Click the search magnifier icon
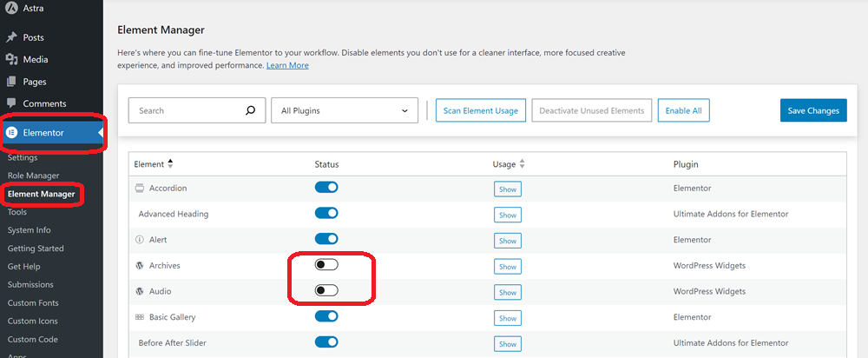The width and height of the screenshot is (868, 358). tap(250, 110)
